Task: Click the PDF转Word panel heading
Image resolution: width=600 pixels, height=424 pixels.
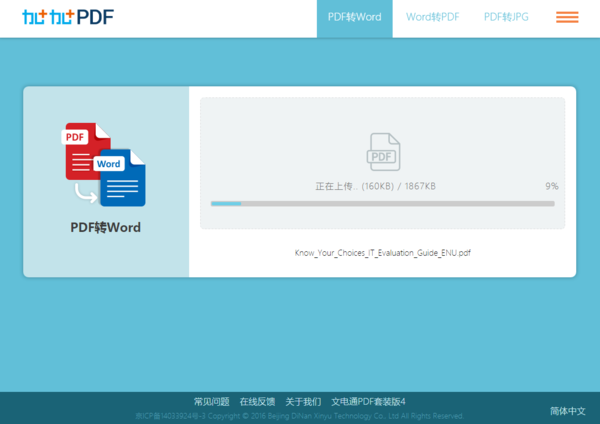Action: pos(106,227)
